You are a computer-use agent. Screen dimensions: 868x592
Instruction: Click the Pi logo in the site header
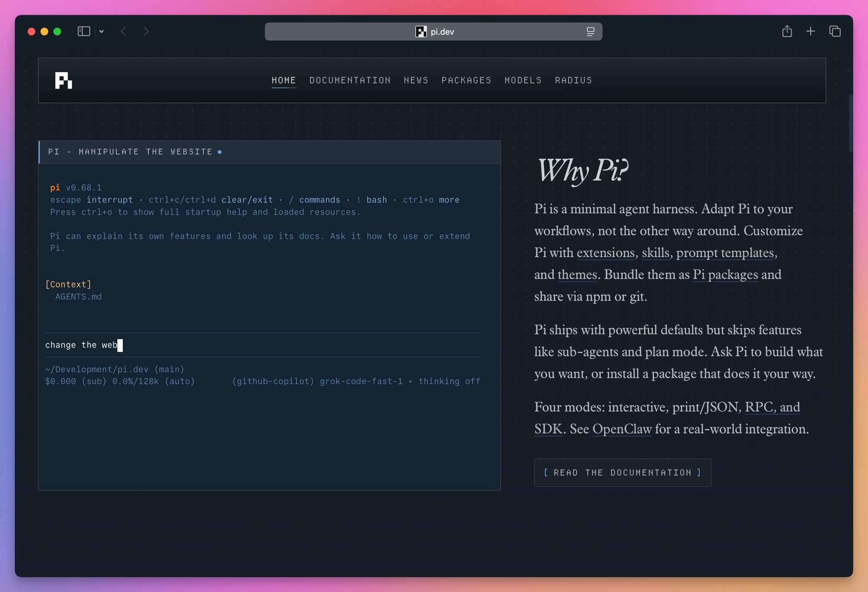tap(63, 80)
